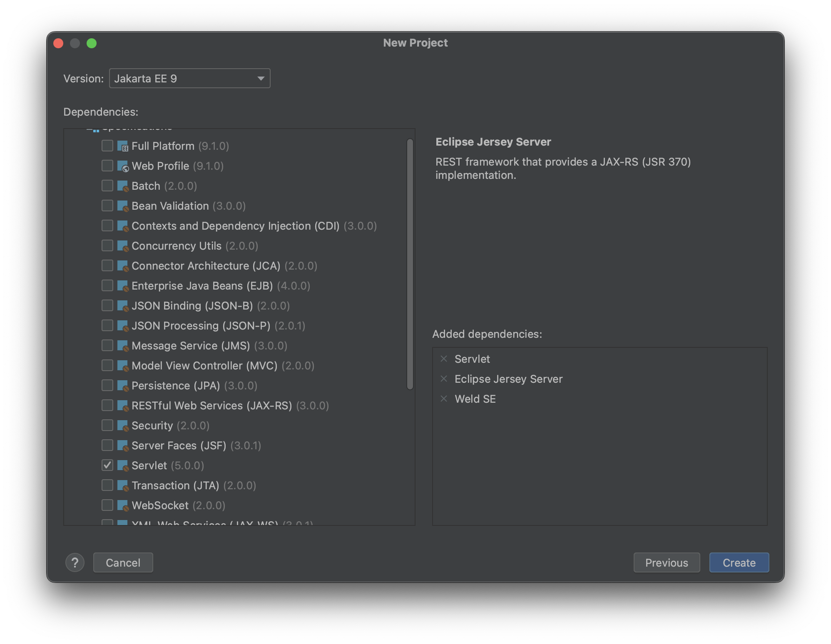Click the WebSocket specification icon

122,505
